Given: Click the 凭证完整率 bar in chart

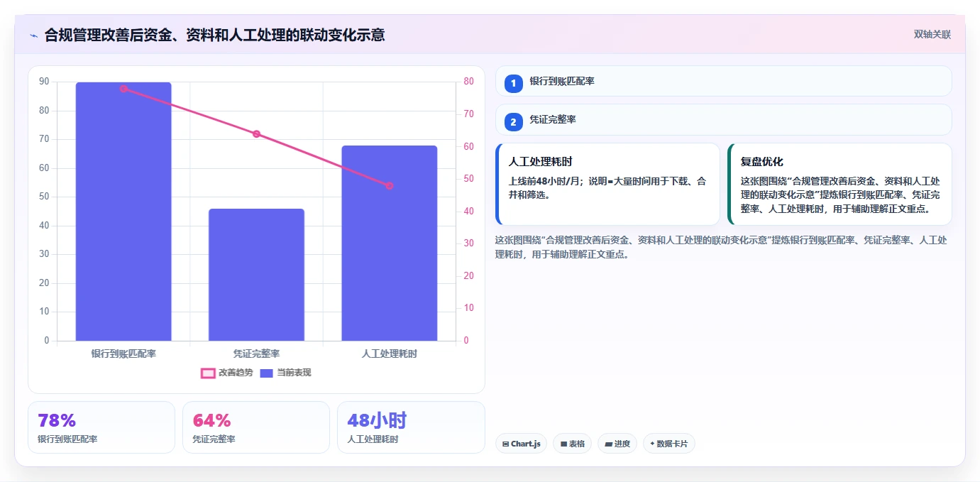Looking at the screenshot, I should click(256, 275).
